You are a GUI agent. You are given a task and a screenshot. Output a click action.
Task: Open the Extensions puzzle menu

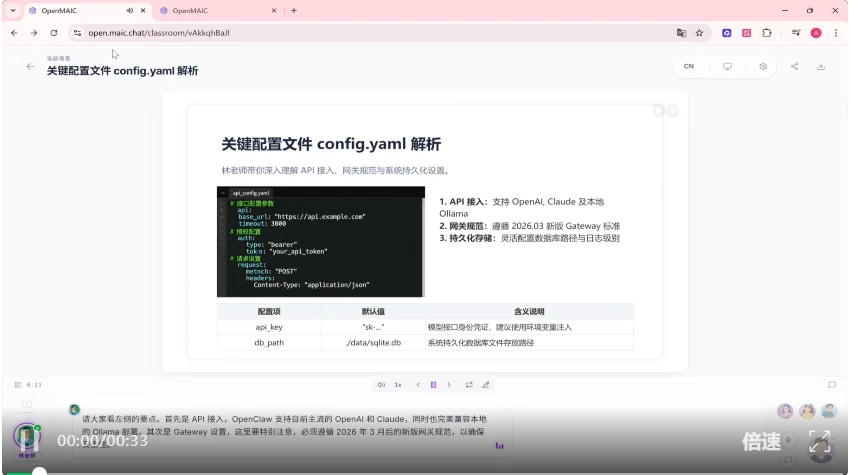[767, 33]
